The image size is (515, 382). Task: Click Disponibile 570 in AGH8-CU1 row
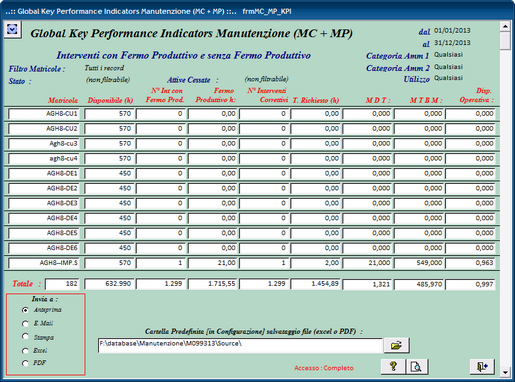[x=109, y=114]
